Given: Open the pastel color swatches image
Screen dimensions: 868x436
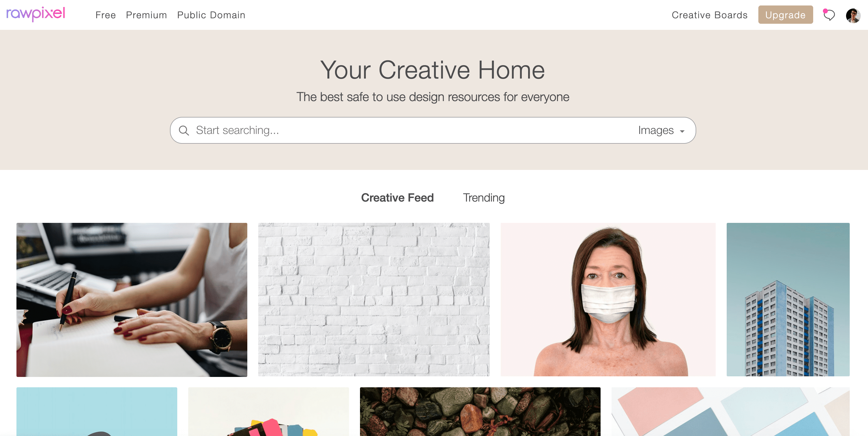Looking at the screenshot, I should click(x=731, y=411).
